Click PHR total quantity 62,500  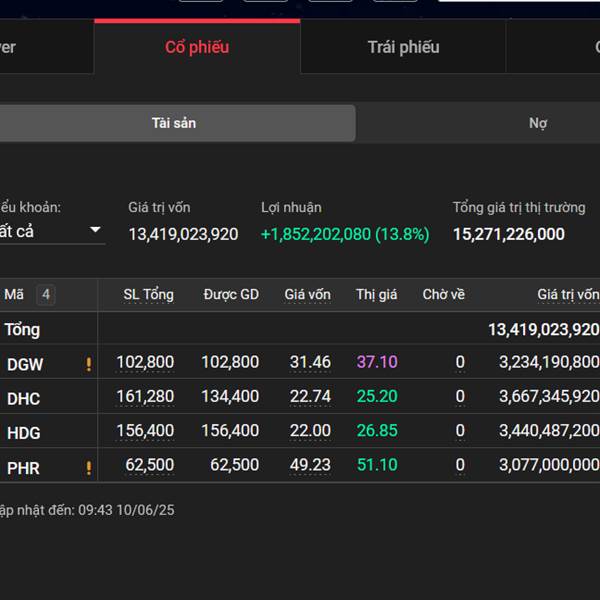tap(150, 465)
